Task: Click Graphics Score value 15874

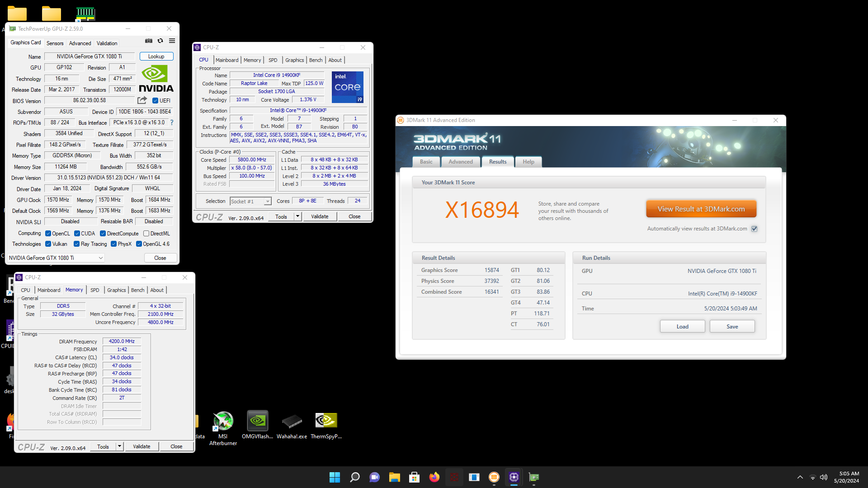Action: coord(491,270)
